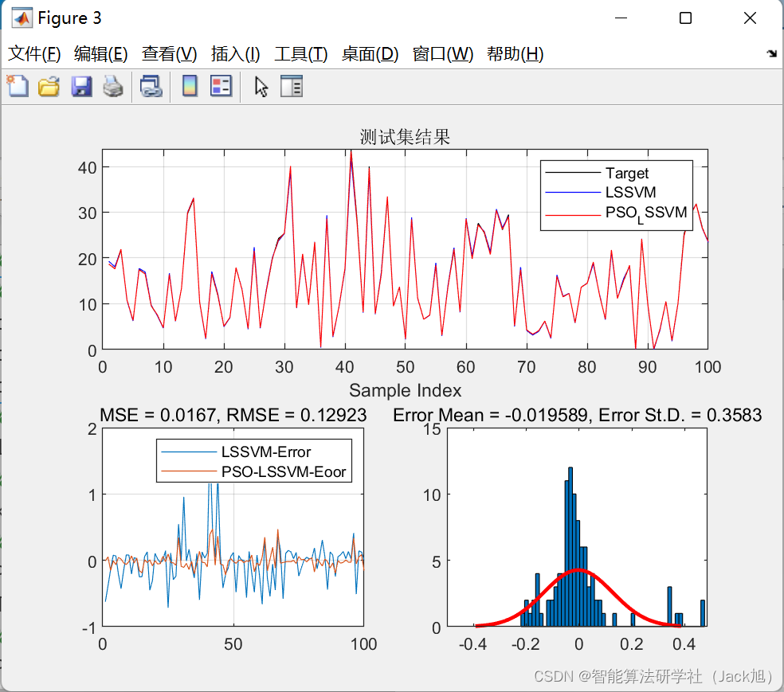
Task: Select the Edit Plot arrow tool
Action: coord(261,87)
